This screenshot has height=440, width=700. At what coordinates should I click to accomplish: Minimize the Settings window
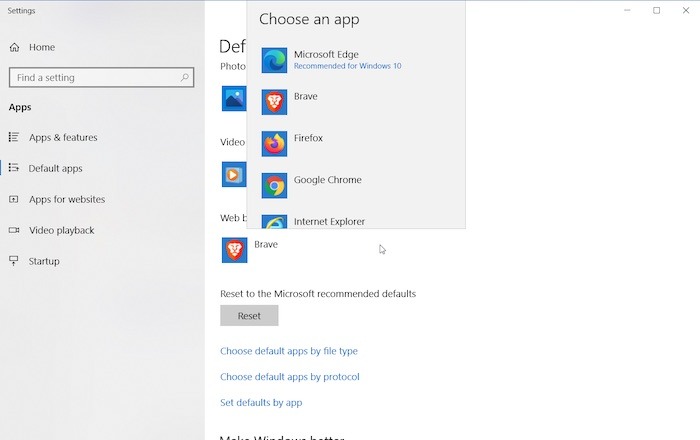pyautogui.click(x=627, y=10)
